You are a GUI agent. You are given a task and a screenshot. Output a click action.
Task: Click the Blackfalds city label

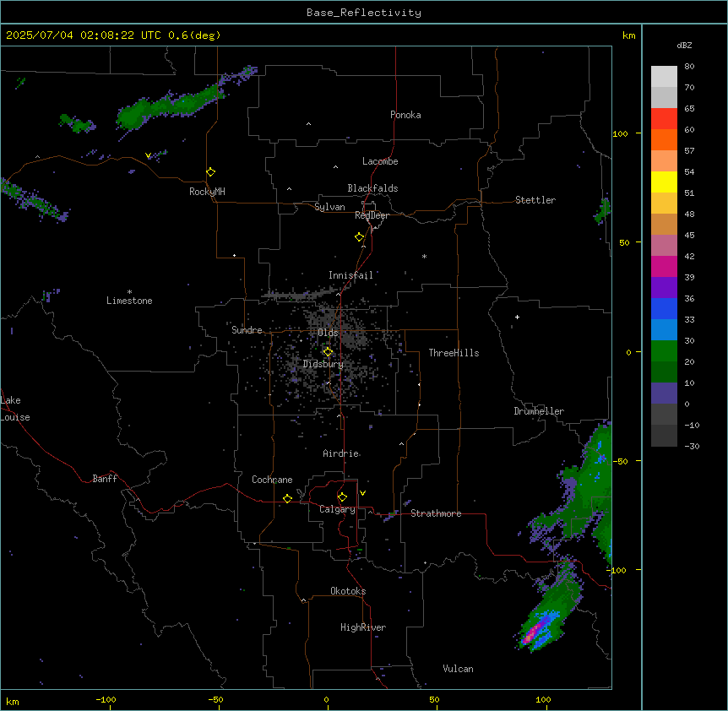tap(372, 188)
